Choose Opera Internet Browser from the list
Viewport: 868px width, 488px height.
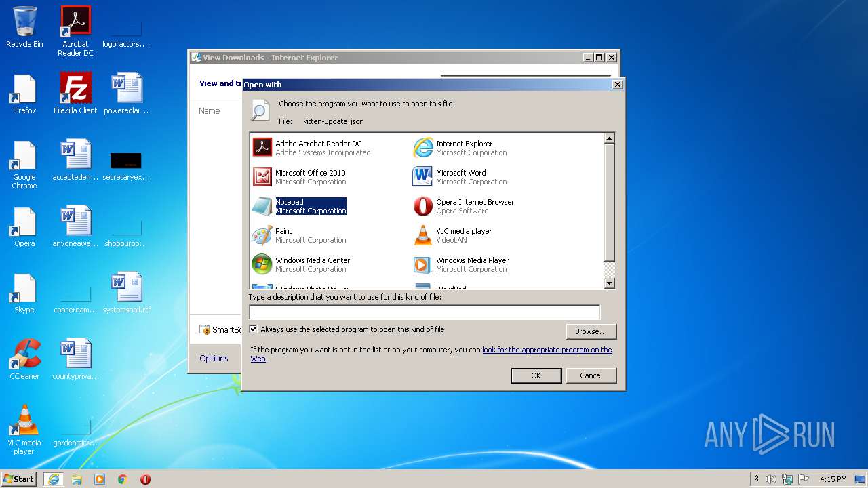click(x=464, y=206)
